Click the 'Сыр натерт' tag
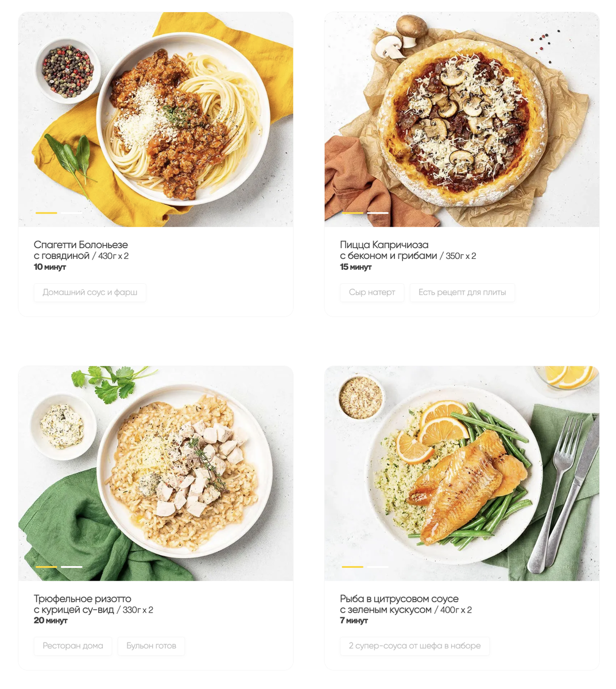Viewport: 616px width, 689px height. click(372, 292)
